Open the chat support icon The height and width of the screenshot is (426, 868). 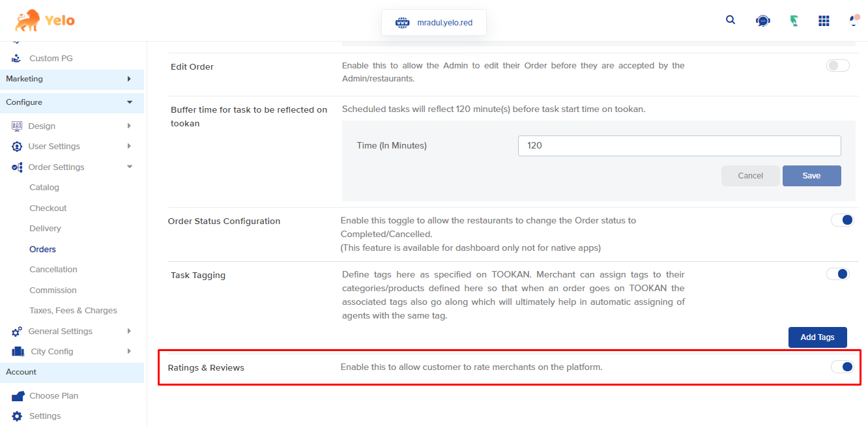pos(762,20)
